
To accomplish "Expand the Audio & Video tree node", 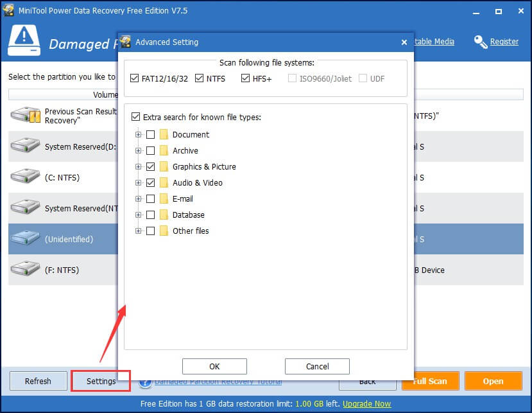I will (x=138, y=182).
